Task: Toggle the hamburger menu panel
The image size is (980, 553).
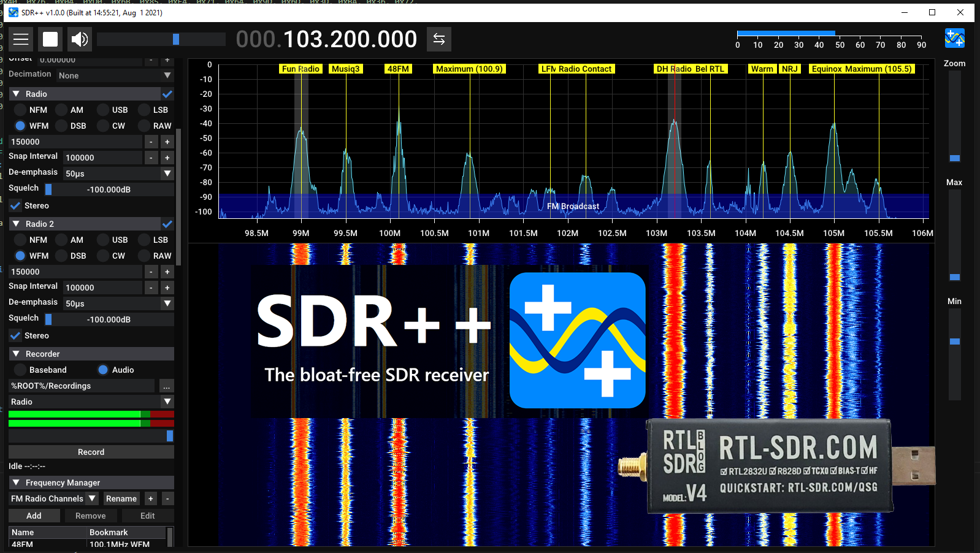Action: tap(21, 39)
